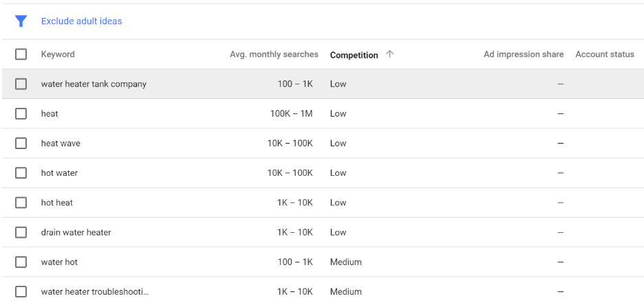This screenshot has height=305, width=644.
Task: Click the Competition column header
Action: [354, 55]
